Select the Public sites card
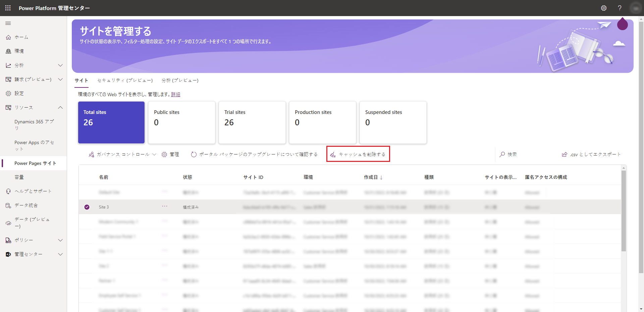 coord(182,123)
